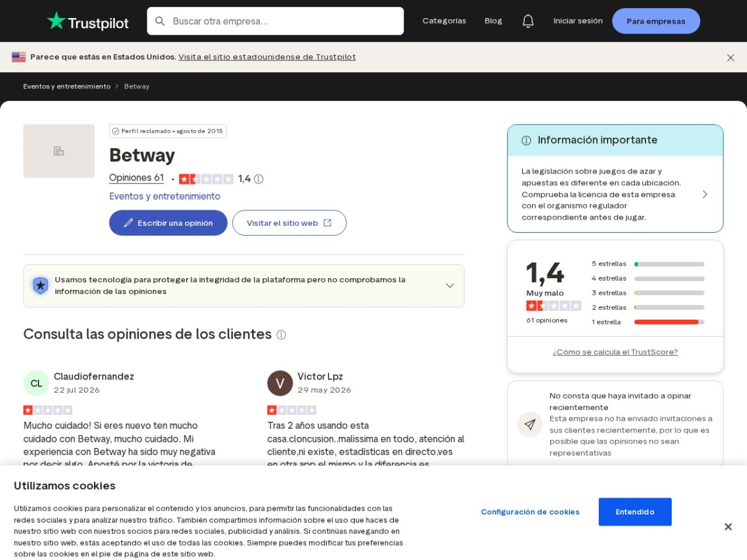Click pencil icon in Escribir una opinión
The image size is (747, 560).
[x=128, y=223]
